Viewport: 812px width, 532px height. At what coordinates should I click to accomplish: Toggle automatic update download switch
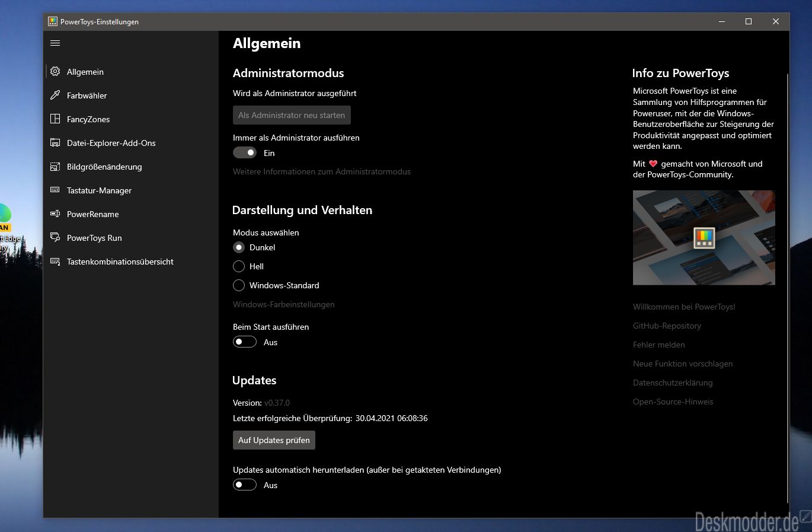[245, 485]
